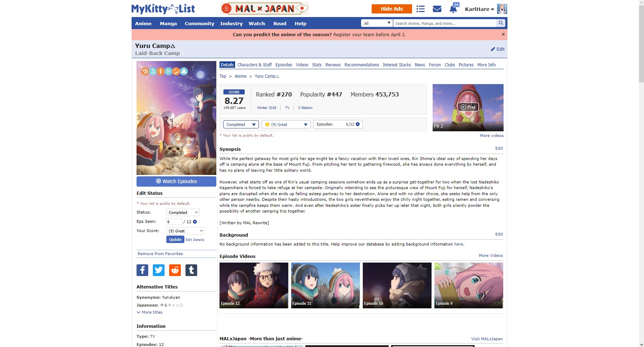Switch to the Pictures tab
Viewport: 644px width, 347px height.
click(466, 65)
